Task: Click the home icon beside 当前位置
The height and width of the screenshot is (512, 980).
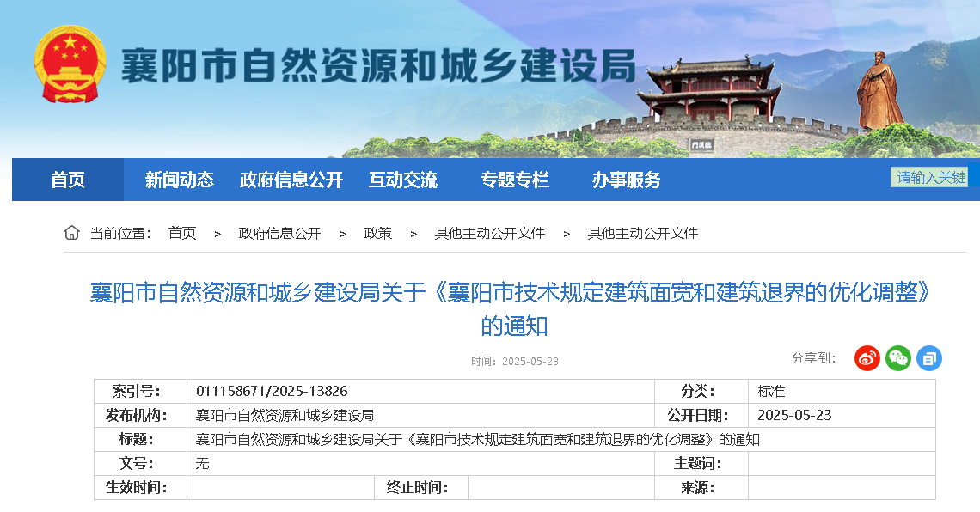Action: [72, 233]
